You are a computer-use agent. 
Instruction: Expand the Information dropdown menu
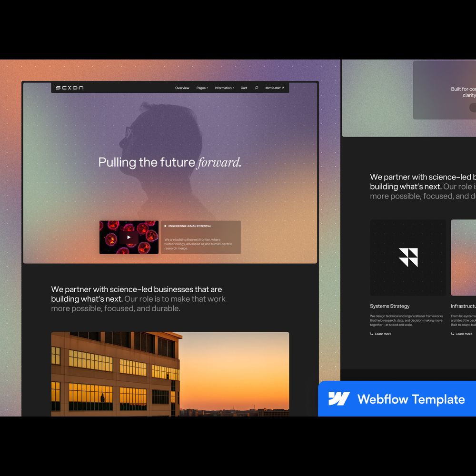[224, 88]
